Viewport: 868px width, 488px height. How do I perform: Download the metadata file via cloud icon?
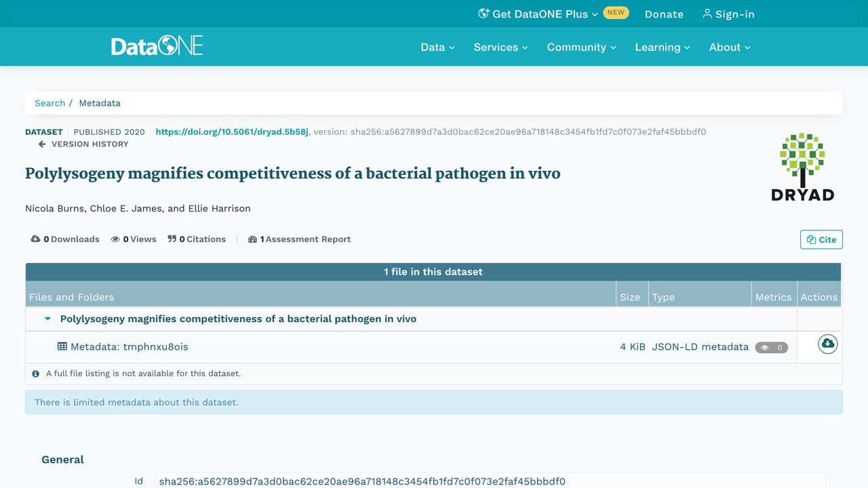tap(827, 344)
